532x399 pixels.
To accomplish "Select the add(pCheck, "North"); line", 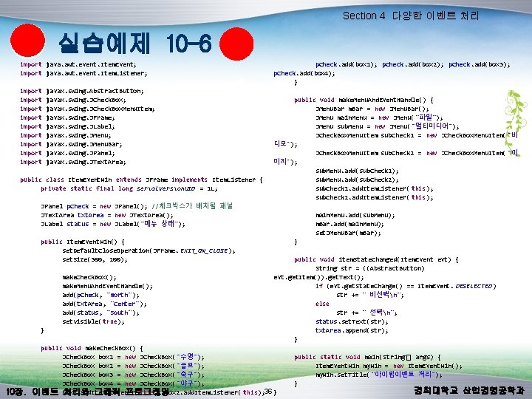I will pyautogui.click(x=100, y=295).
